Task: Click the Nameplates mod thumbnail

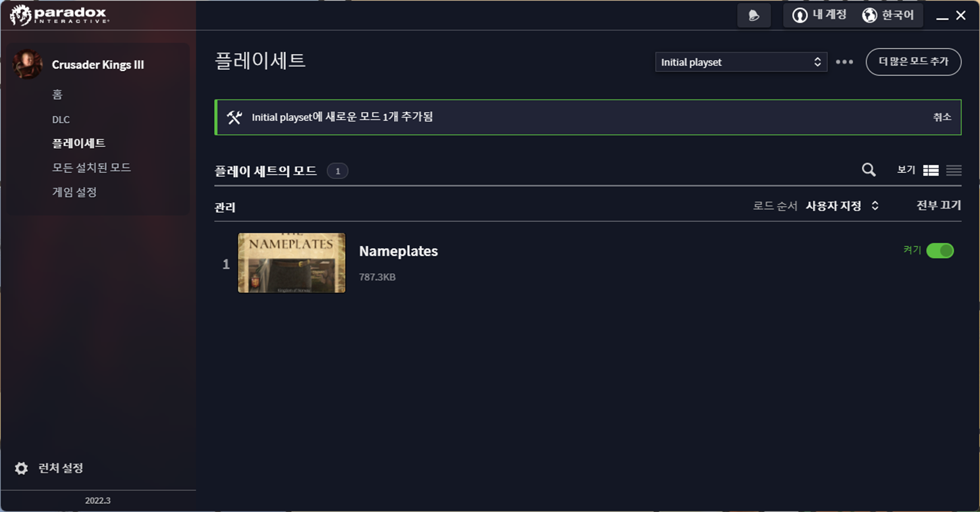Action: point(292,263)
